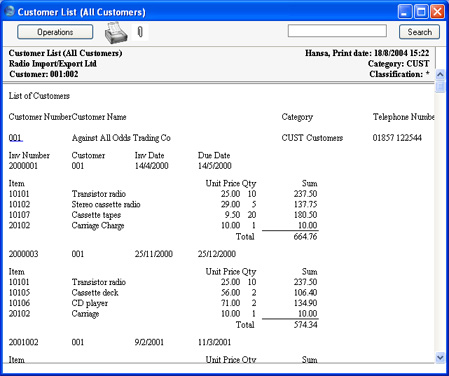
Task: Open the Operations menu button
Action: point(55,32)
